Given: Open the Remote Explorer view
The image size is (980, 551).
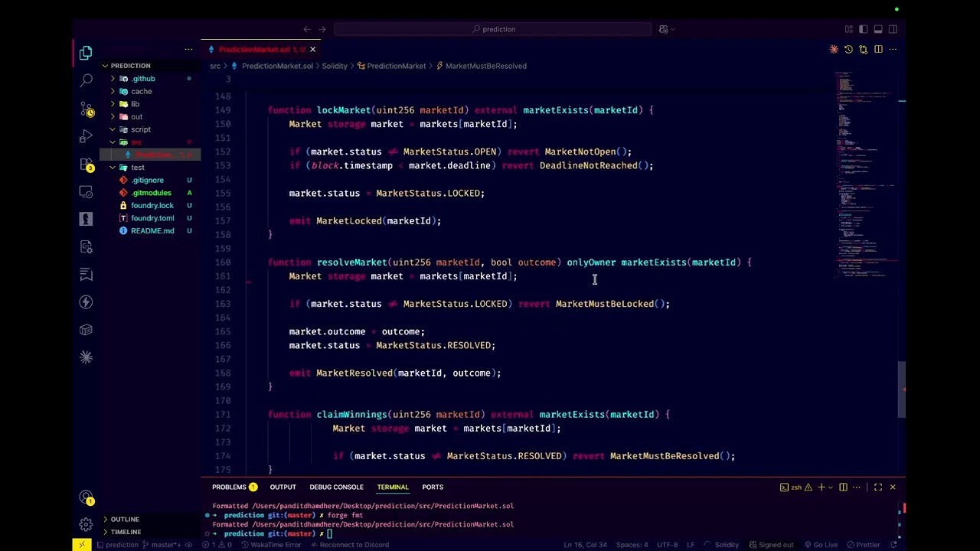Looking at the screenshot, I should coord(86,191).
